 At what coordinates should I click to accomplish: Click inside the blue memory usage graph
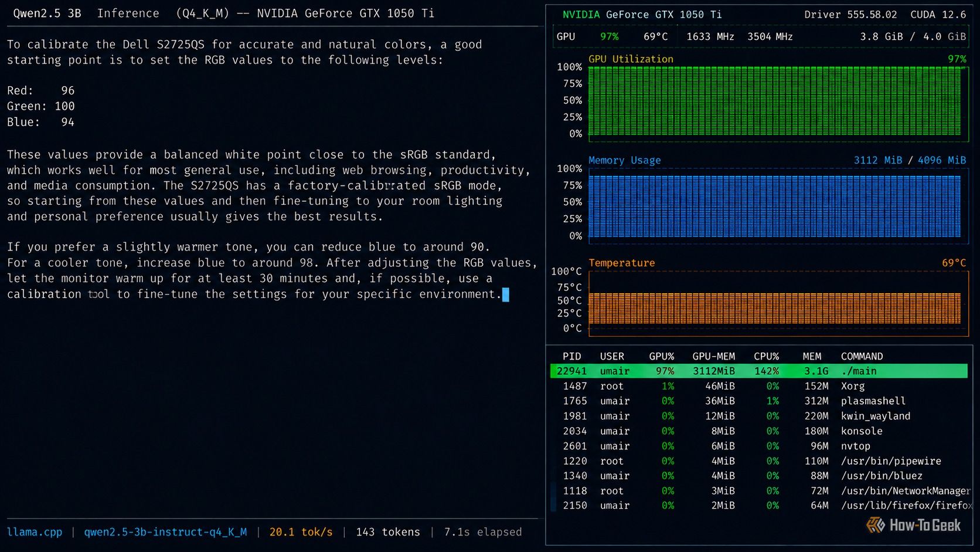pyautogui.click(x=774, y=206)
